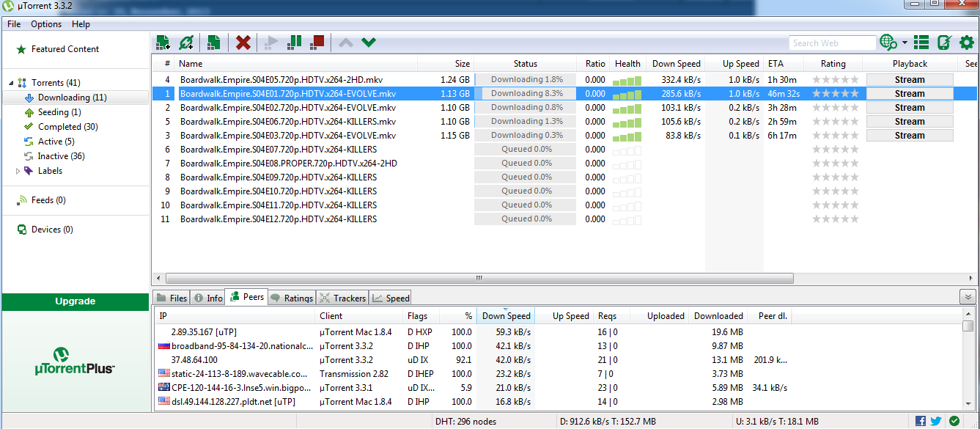Click star rating for S04E07 torrent

click(x=835, y=150)
